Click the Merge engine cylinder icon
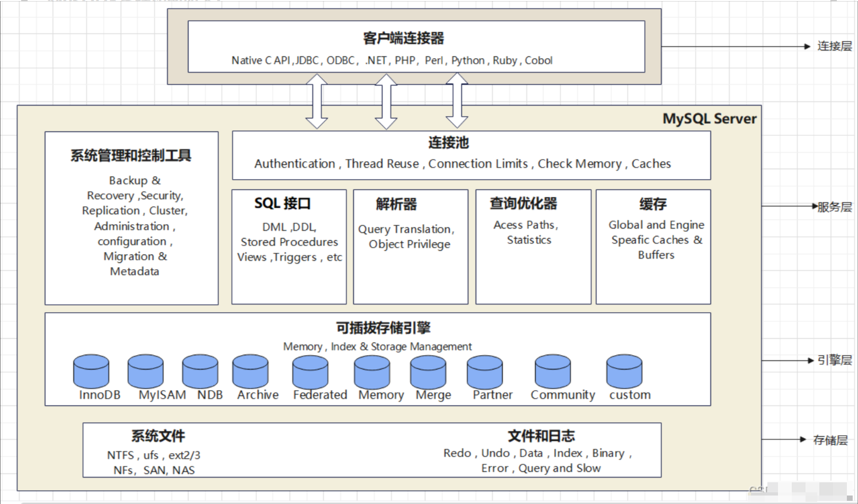The height and width of the screenshot is (504, 858). [x=428, y=372]
